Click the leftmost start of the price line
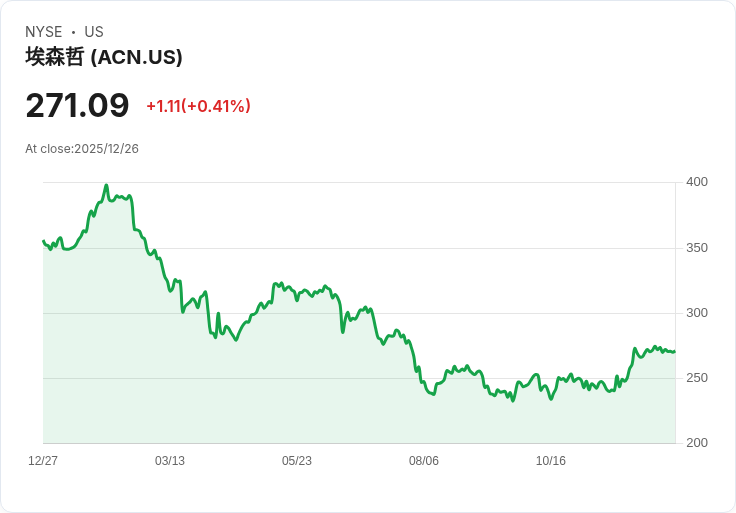 coord(44,241)
